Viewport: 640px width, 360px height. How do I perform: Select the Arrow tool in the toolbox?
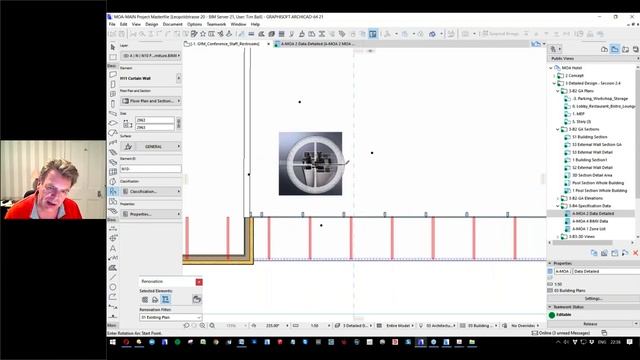tap(113, 47)
